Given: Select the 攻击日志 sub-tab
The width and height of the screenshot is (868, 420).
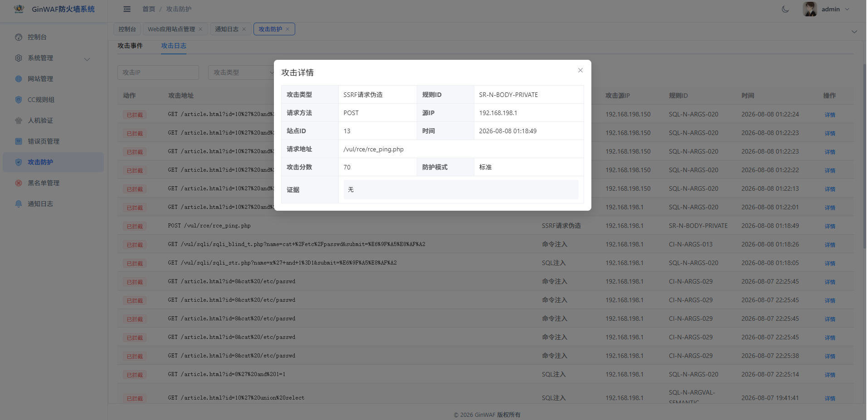Looking at the screenshot, I should [x=174, y=46].
